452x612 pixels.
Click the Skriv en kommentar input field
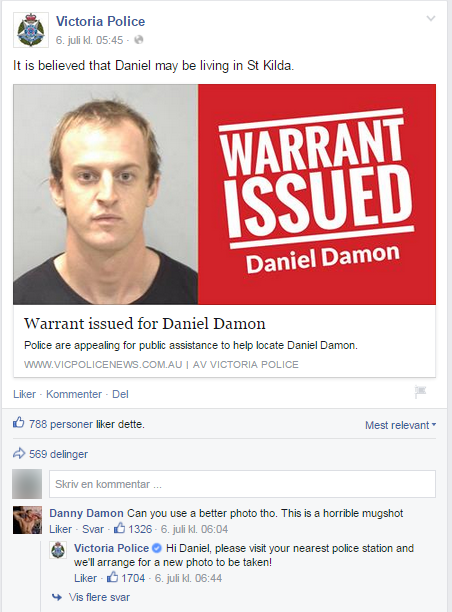coord(242,484)
